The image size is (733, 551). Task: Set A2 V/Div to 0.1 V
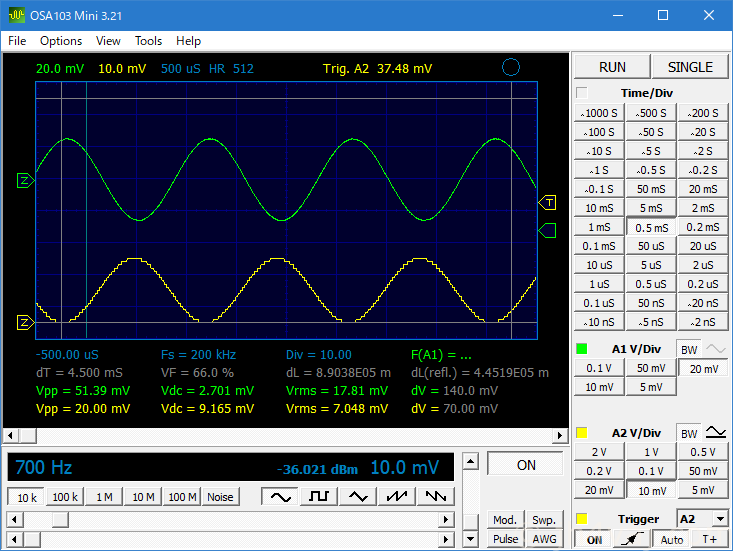(651, 471)
